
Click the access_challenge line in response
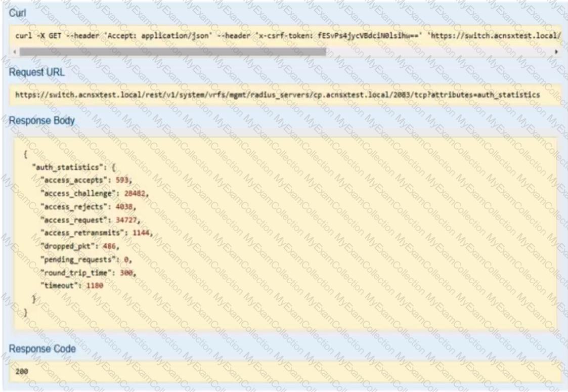tap(95, 193)
